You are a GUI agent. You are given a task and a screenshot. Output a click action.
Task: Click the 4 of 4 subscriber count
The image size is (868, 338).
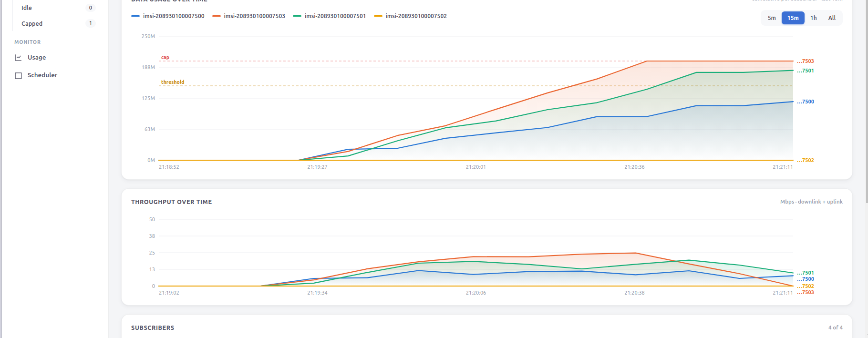[x=836, y=328]
